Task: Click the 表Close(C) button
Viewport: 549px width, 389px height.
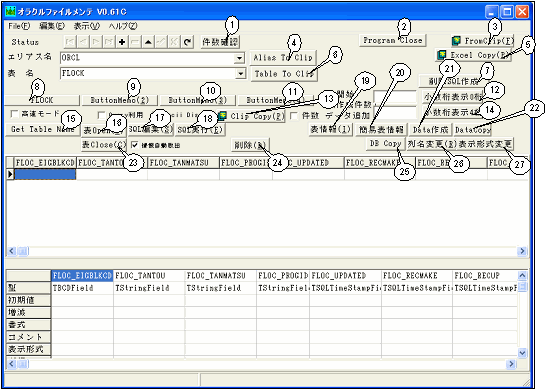Action: click(104, 145)
